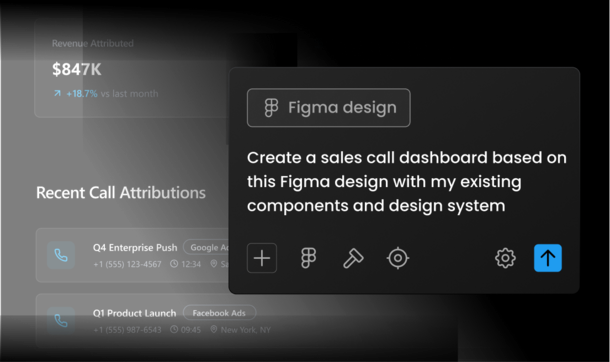
Task: Click the prompt text starting with Create a sales call
Action: [407, 182]
